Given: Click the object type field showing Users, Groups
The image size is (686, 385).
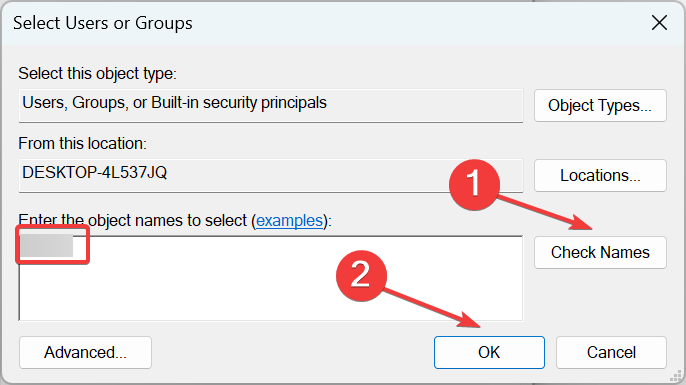Looking at the screenshot, I should [x=270, y=105].
